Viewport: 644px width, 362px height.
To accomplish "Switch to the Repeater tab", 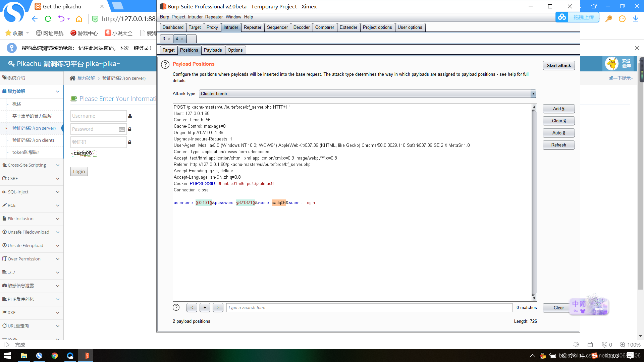I will tap(252, 27).
